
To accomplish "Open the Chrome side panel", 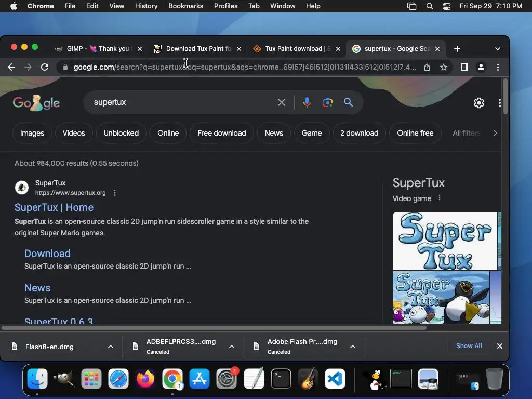I will click(464, 67).
